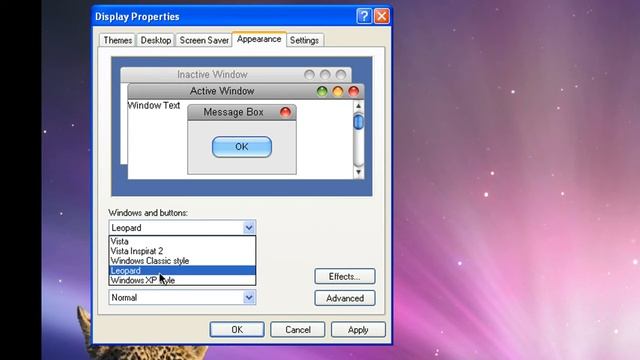This screenshot has width=640, height=360.
Task: Open the Advanced appearance button
Action: [x=344, y=298]
